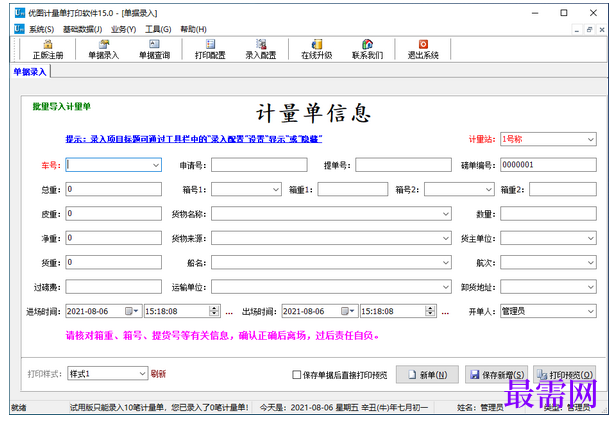Click red ellipsis after 进场时间

click(229, 313)
